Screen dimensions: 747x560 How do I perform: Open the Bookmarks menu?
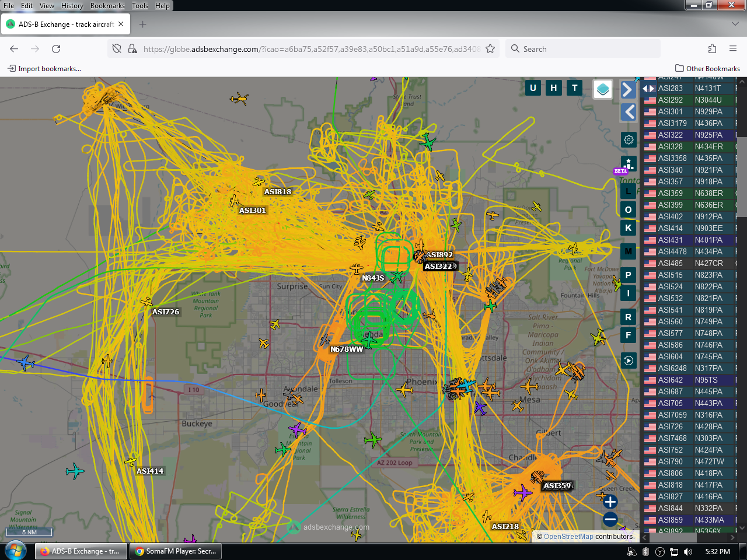(x=107, y=6)
